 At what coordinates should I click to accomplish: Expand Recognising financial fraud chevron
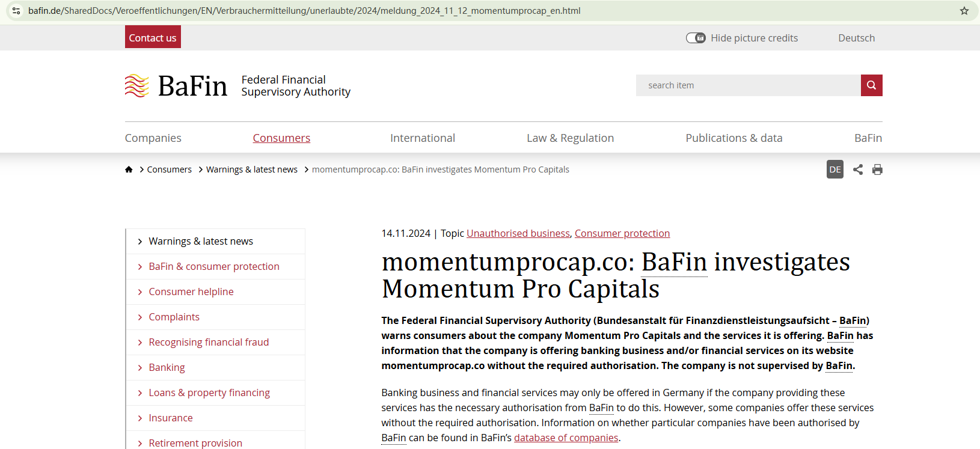140,343
